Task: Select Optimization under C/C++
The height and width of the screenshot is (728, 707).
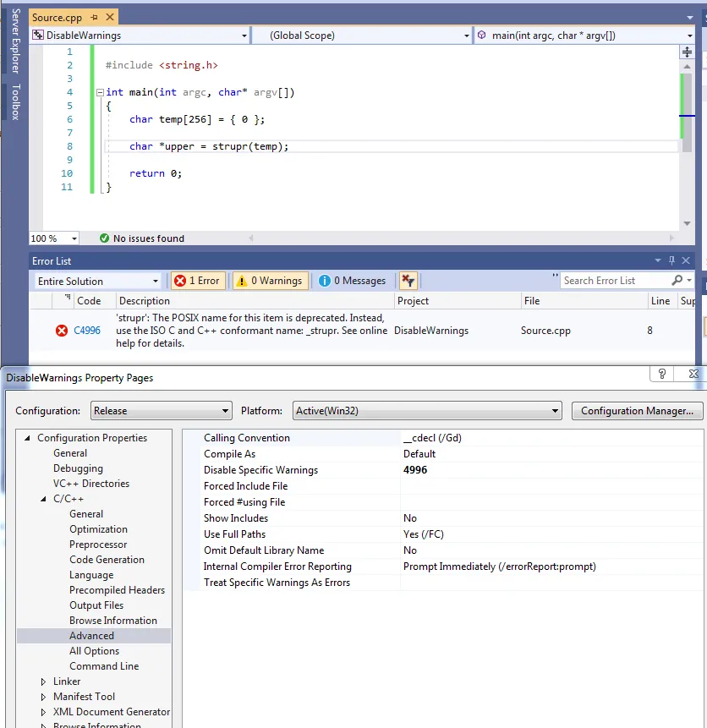Action: (98, 529)
